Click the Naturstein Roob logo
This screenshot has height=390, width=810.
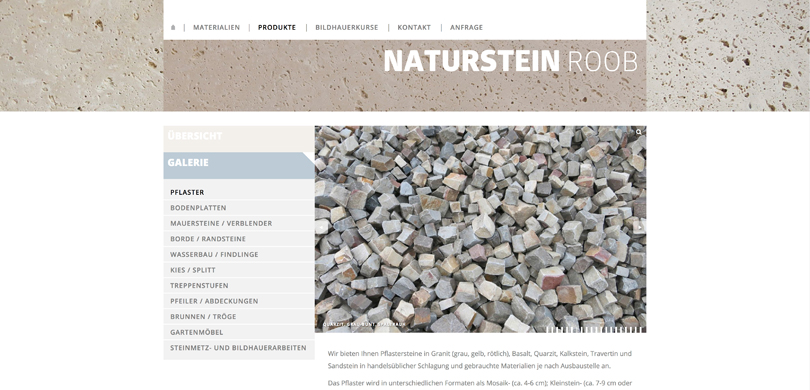pos(510,61)
